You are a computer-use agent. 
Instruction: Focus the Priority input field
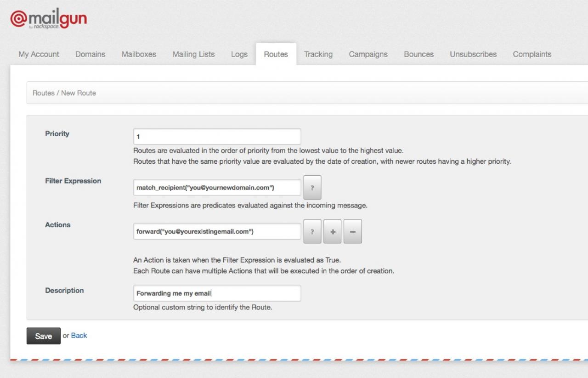[217, 137]
